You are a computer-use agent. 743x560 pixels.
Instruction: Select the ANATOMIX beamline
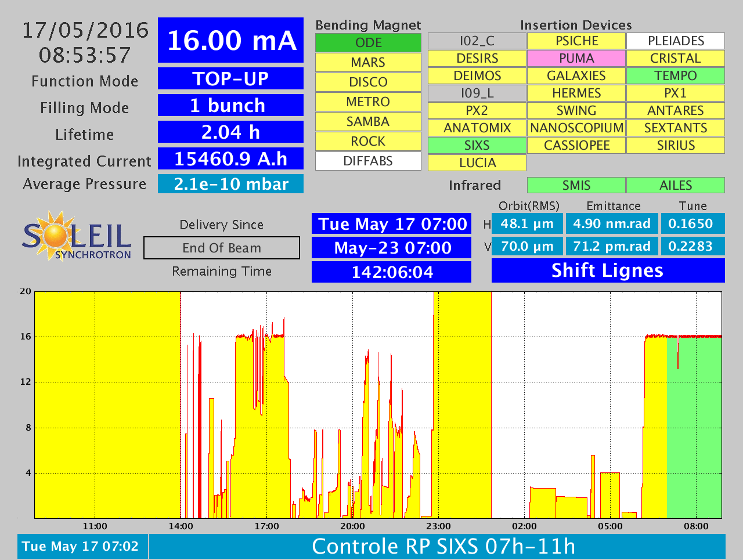coord(477,128)
